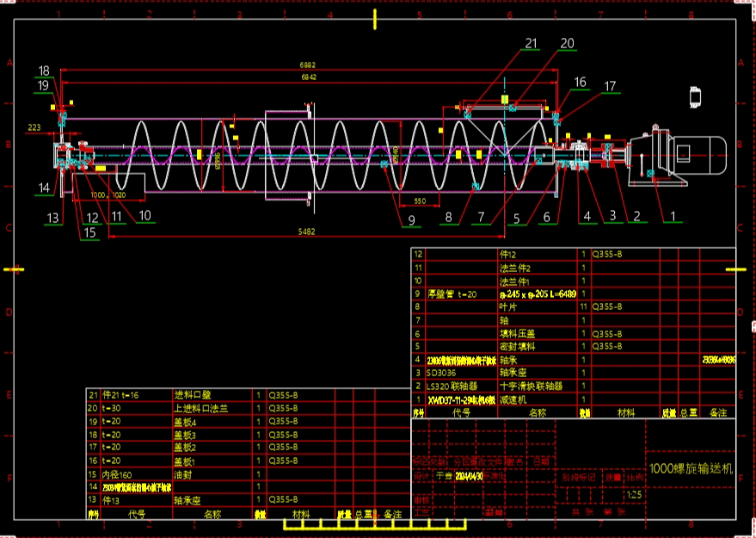Select part balloon number 17 at upper right

point(610,86)
